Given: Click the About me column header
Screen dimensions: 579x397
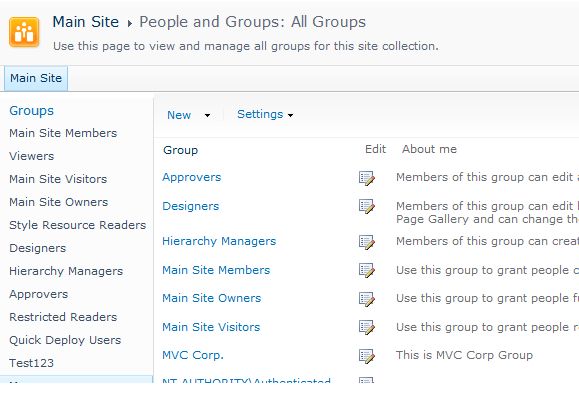Looking at the screenshot, I should tap(429, 149).
